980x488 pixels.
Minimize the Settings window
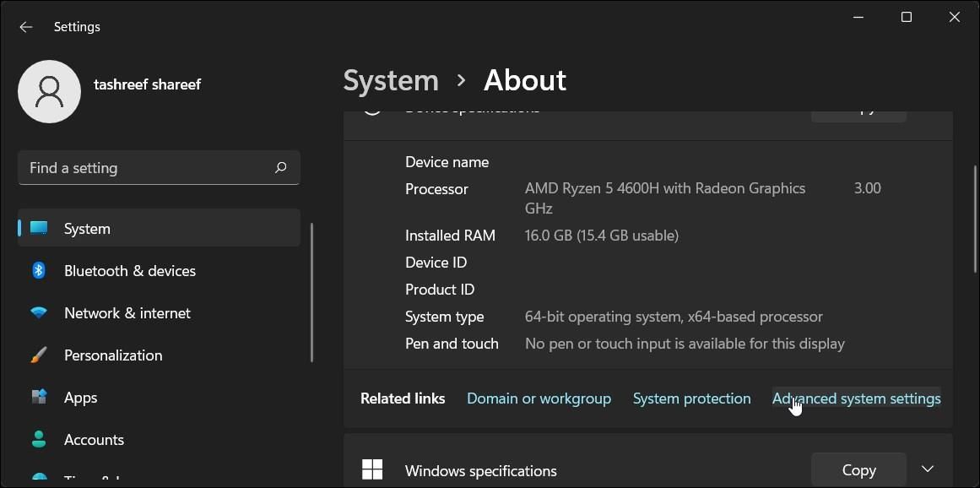coord(858,18)
